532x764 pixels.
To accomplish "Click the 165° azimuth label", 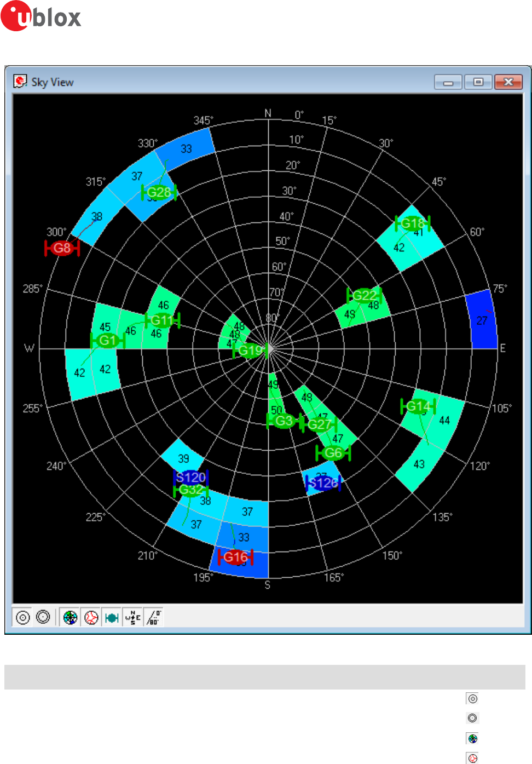I will 333,577.
